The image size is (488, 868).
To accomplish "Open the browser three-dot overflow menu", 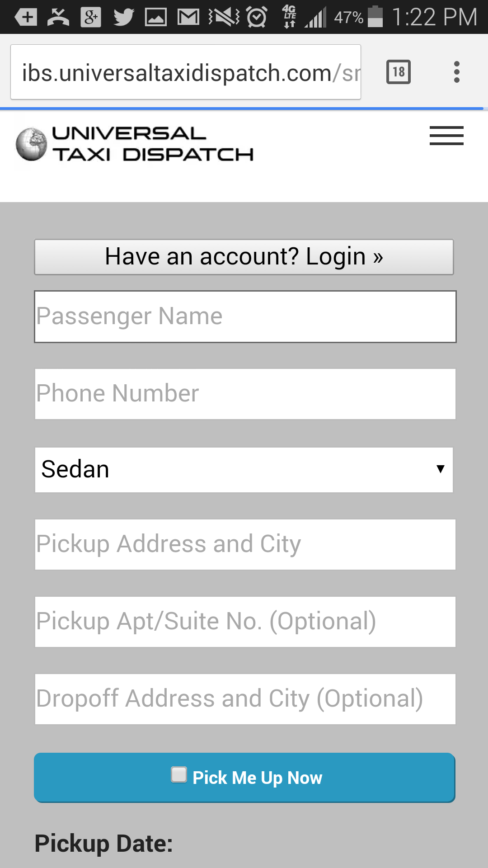I will [x=457, y=72].
